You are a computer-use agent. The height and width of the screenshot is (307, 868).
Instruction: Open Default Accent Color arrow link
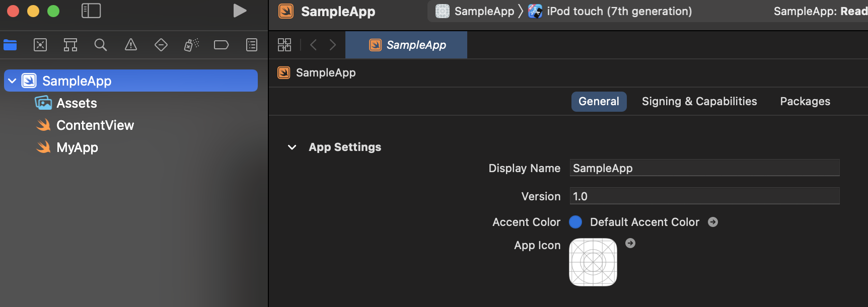coord(713,222)
